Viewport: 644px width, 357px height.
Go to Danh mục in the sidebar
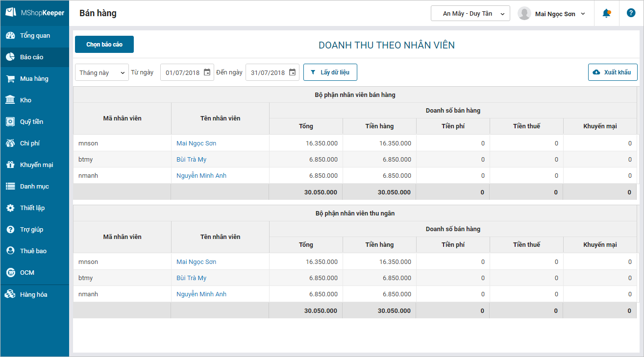[34, 187]
